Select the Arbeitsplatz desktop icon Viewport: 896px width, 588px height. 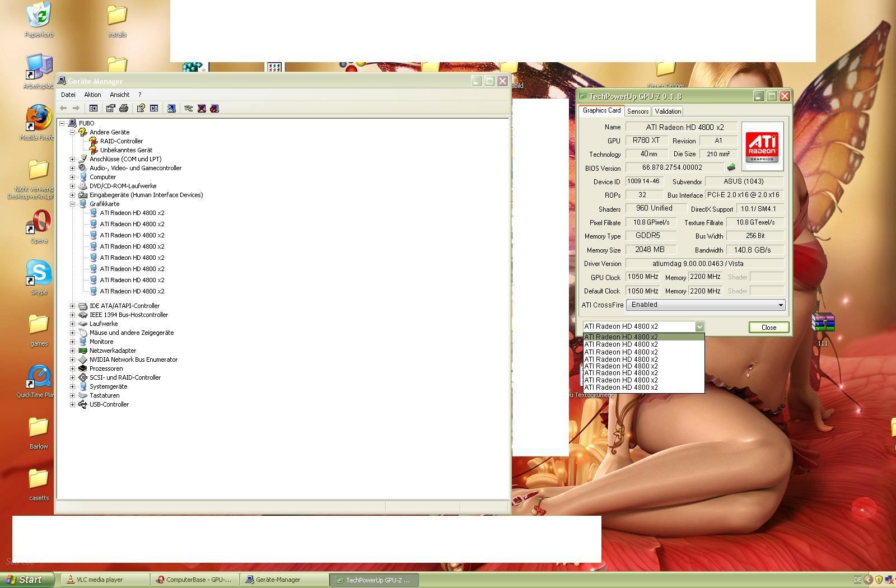[39, 71]
